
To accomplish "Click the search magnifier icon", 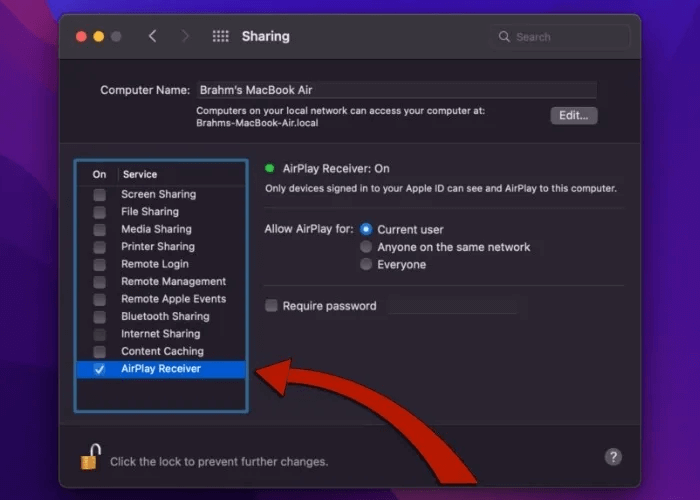I will tap(504, 37).
